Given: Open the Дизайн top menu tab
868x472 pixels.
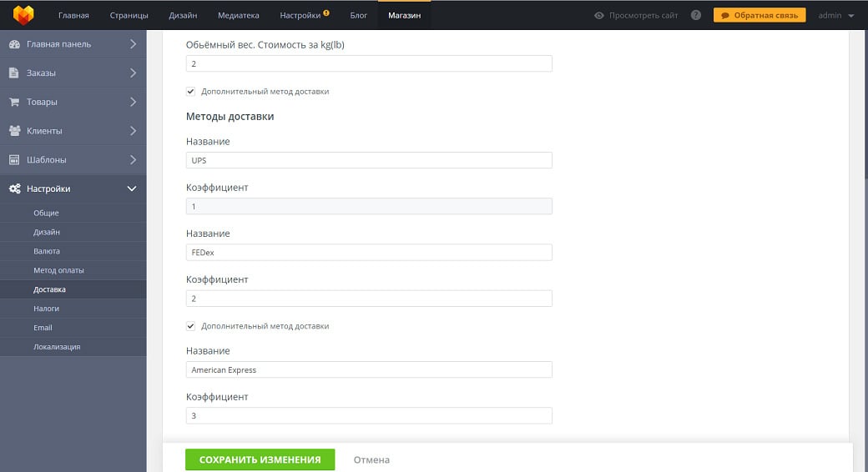Looking at the screenshot, I should (182, 15).
